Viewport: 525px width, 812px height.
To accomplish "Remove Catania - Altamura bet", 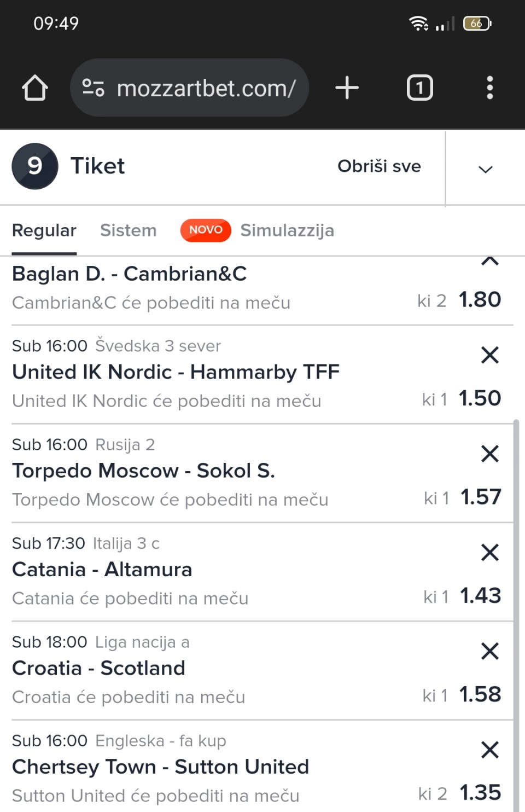I will 489,552.
